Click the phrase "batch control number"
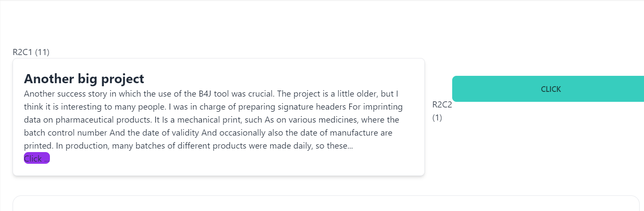The height and width of the screenshot is (211, 644). 65,133
